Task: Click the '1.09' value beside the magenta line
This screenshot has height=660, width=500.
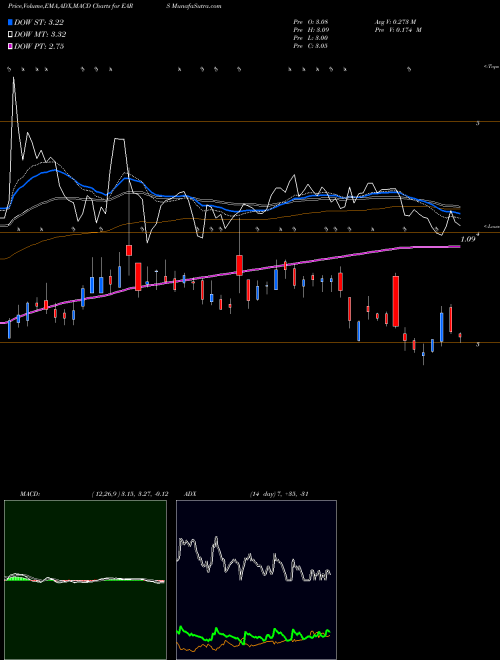Action: coord(468,239)
